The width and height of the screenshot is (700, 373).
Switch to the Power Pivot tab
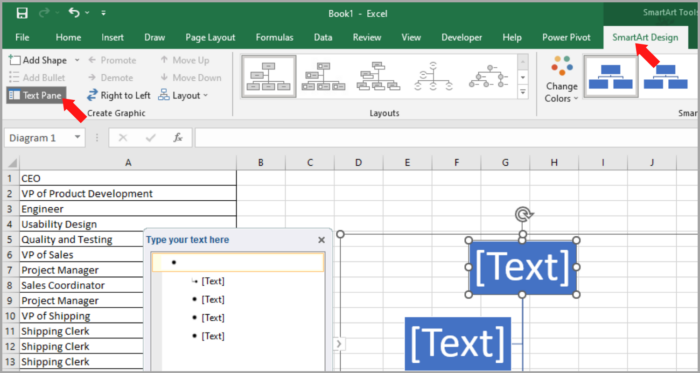point(566,37)
